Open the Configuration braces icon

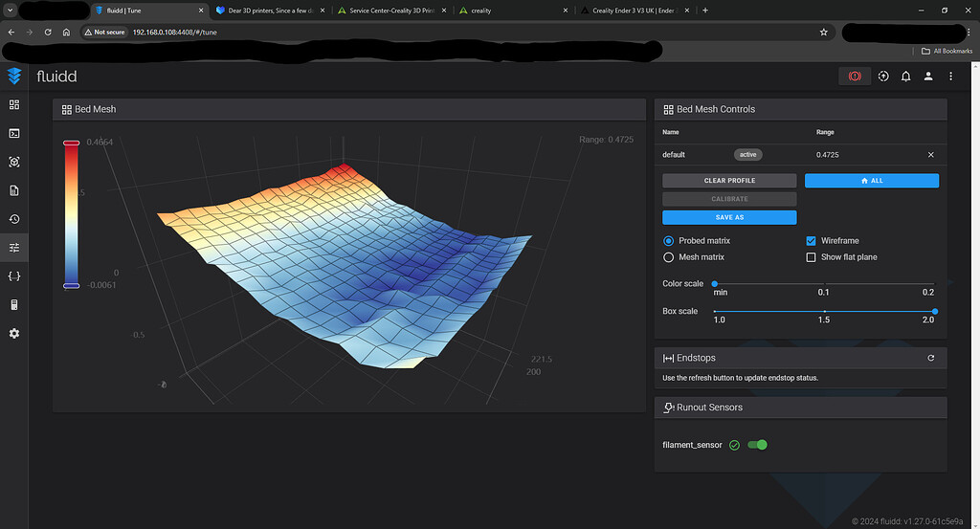click(x=13, y=276)
